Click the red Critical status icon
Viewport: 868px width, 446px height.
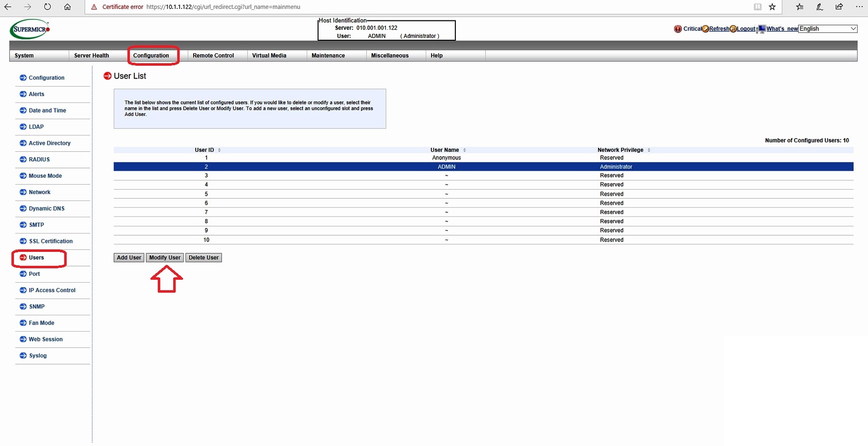pyautogui.click(x=678, y=29)
